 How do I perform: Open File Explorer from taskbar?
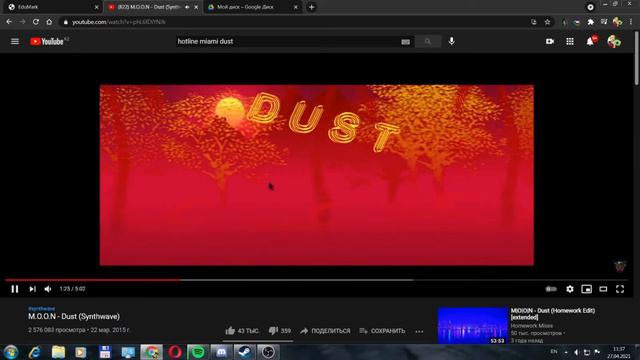pyautogui.click(x=58, y=352)
